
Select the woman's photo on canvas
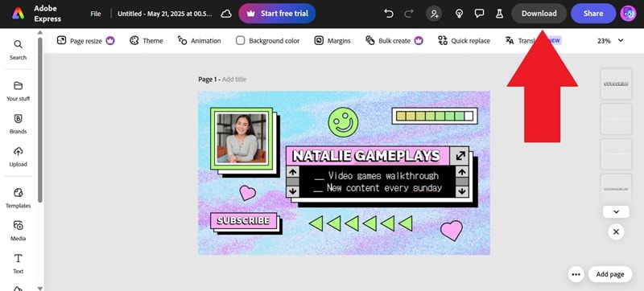(242, 138)
